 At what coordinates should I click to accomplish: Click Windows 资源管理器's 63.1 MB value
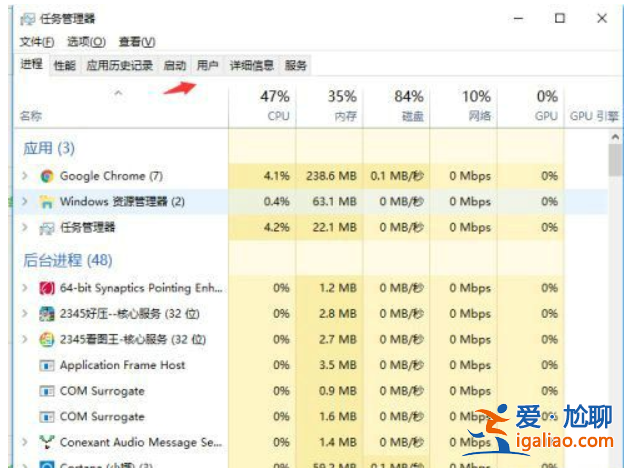tap(335, 201)
